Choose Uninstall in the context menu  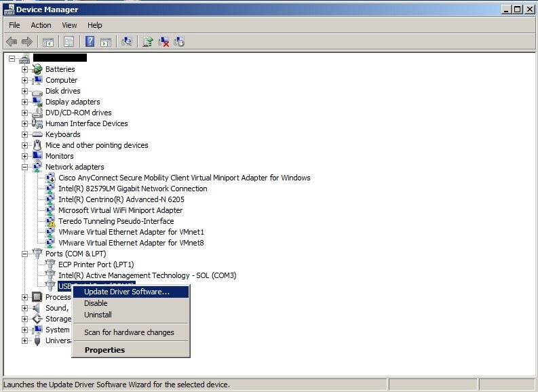pyautogui.click(x=131, y=315)
